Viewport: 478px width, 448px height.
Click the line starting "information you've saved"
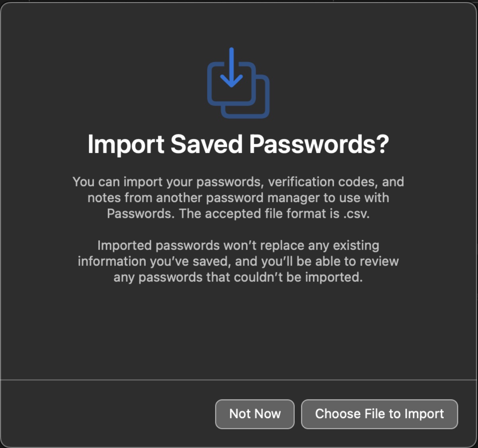pyautogui.click(x=238, y=261)
